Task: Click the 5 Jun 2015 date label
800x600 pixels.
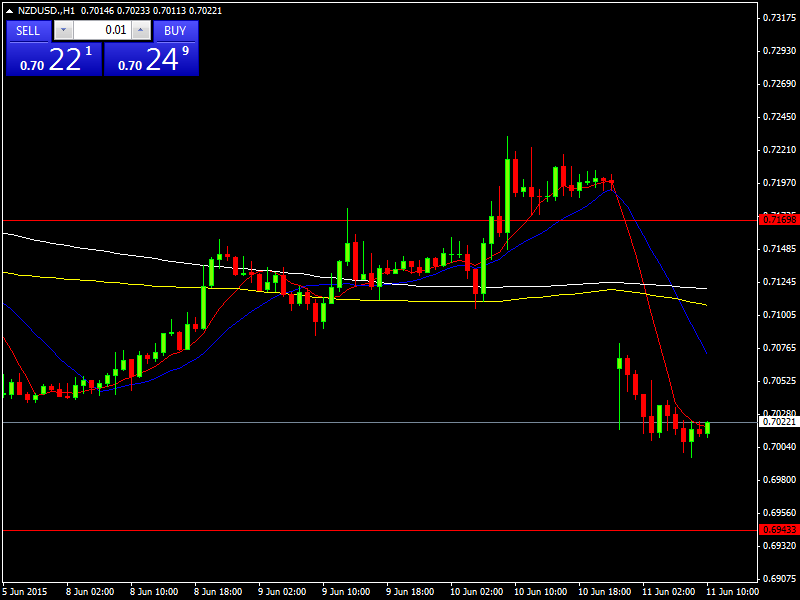Action: tap(24, 591)
